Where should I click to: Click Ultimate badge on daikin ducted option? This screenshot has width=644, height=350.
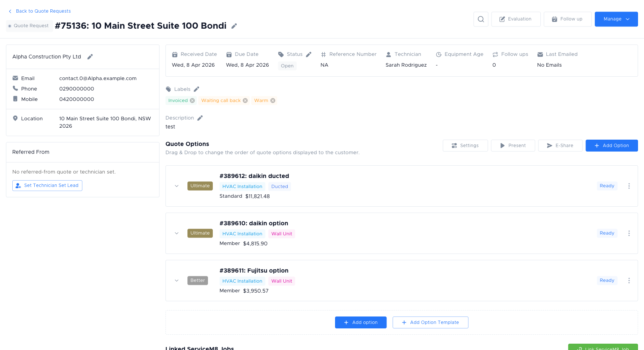tap(200, 186)
